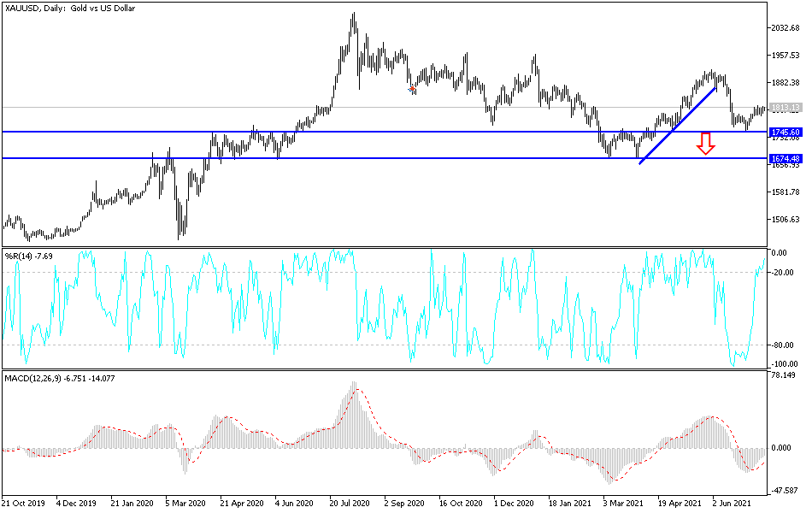
Task: Click the red down arrow marker
Action: (x=705, y=144)
